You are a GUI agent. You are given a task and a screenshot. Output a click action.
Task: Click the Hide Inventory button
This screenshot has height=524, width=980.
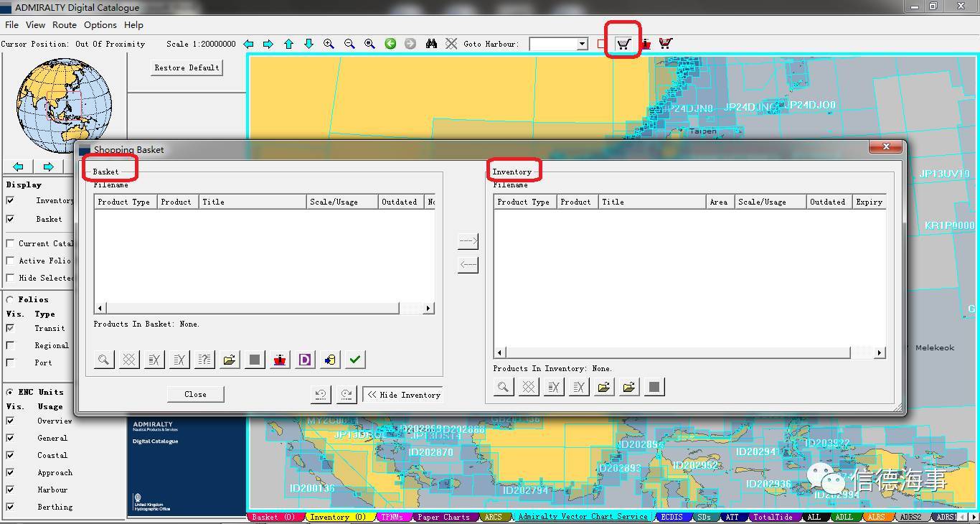403,395
